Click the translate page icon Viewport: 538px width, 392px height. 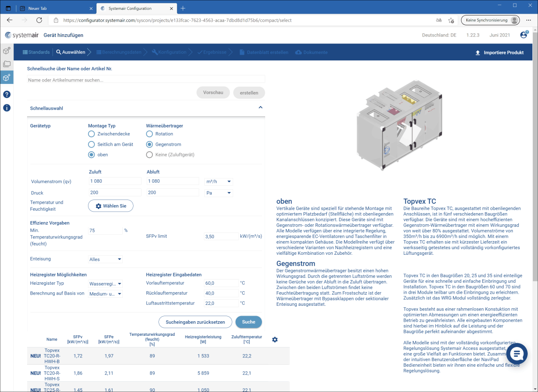point(439,20)
